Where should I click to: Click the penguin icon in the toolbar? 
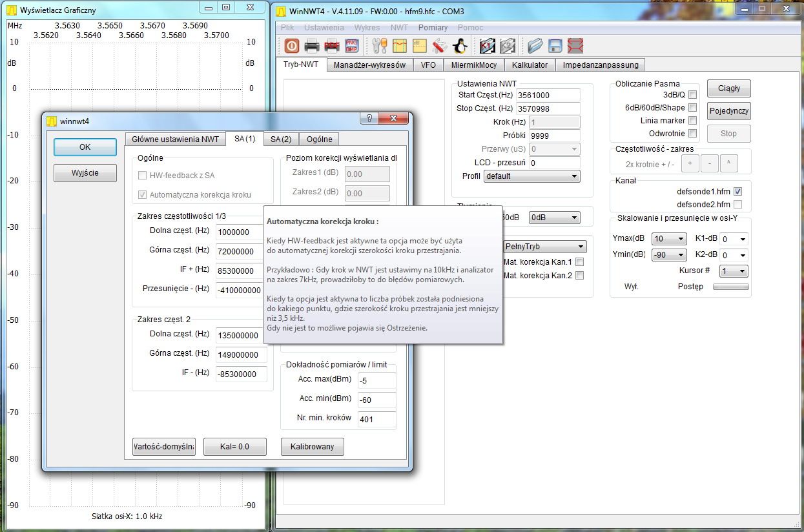460,46
